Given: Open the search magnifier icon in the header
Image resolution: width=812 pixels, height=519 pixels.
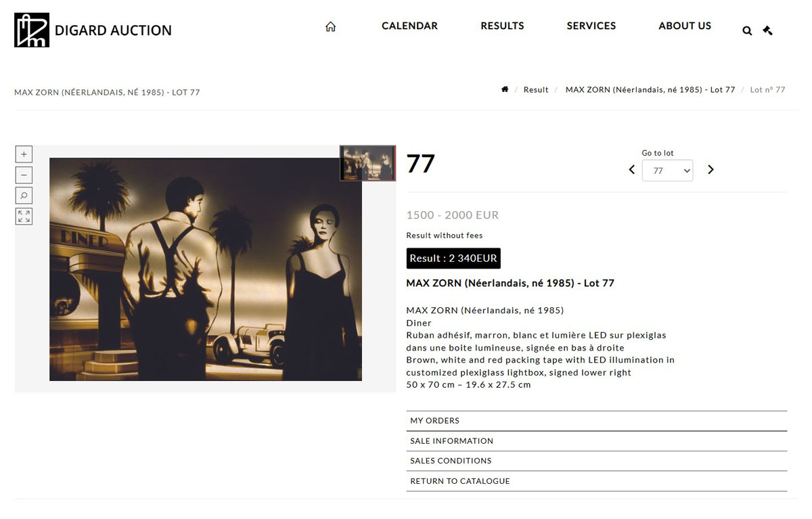Looking at the screenshot, I should coord(747,30).
